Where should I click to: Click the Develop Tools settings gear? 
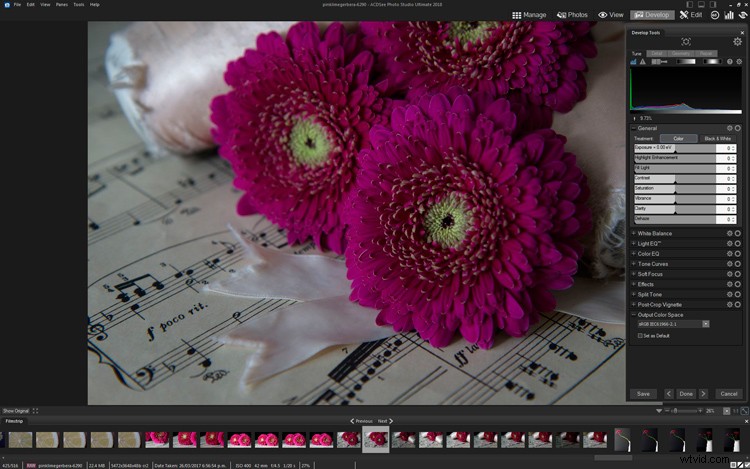click(x=738, y=42)
